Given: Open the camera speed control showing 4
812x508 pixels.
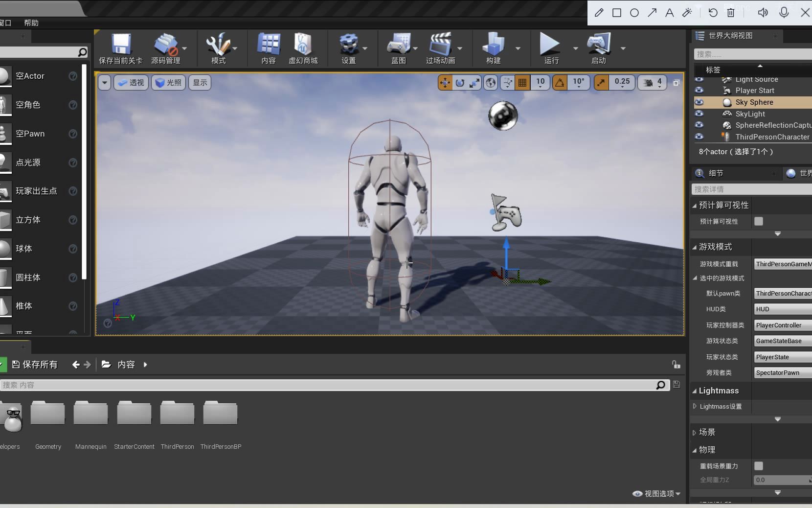Looking at the screenshot, I should tap(651, 82).
